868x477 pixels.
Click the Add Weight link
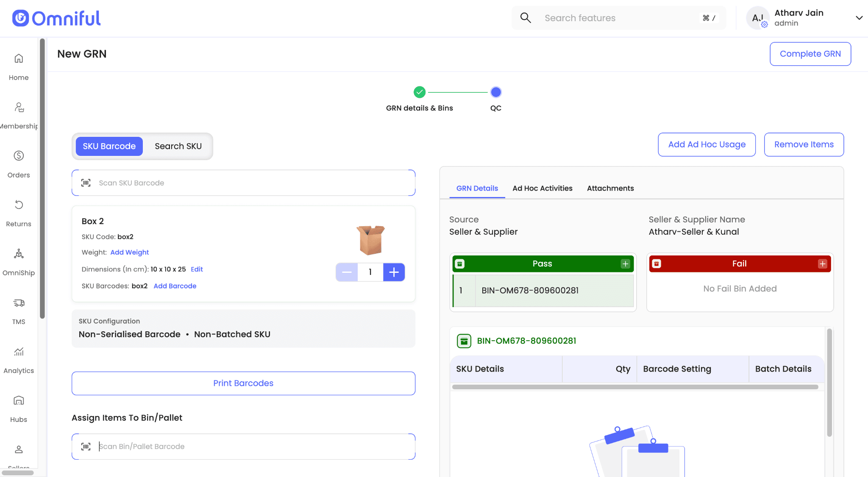click(x=130, y=252)
